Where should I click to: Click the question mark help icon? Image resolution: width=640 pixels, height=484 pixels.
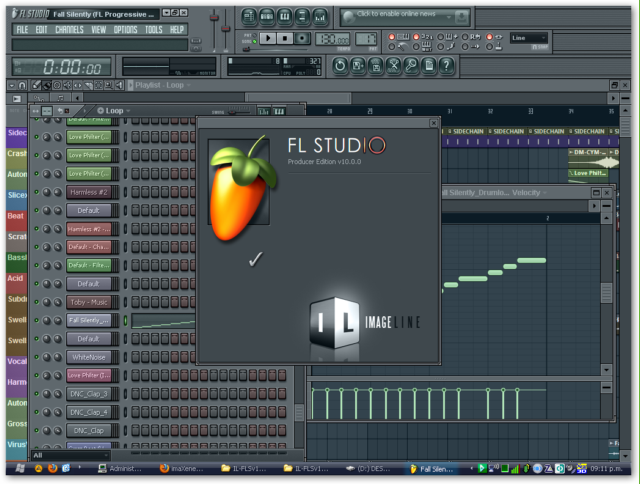(447, 66)
